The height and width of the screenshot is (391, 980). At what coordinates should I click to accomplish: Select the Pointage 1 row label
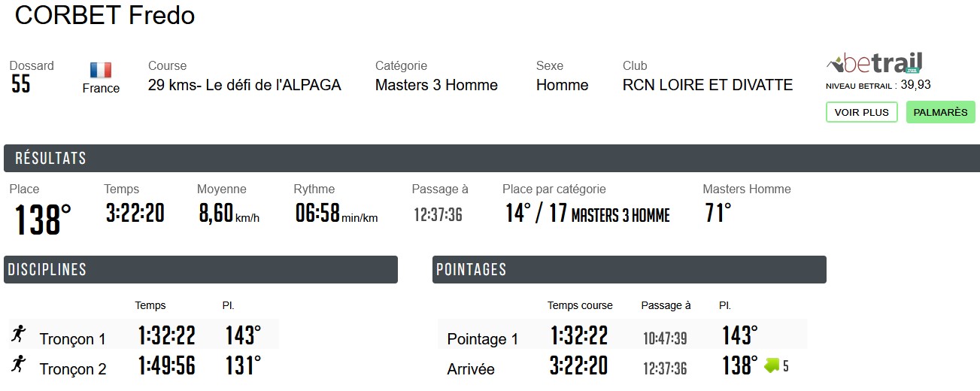click(x=482, y=339)
